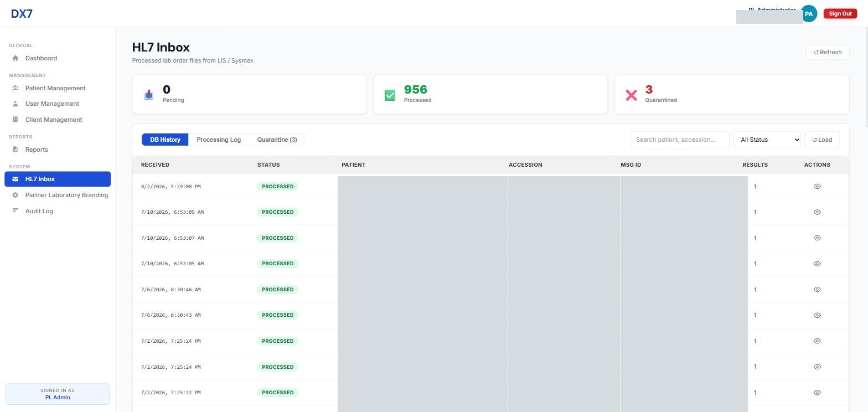
Task: Open the Dashboard home icon
Action: click(15, 58)
